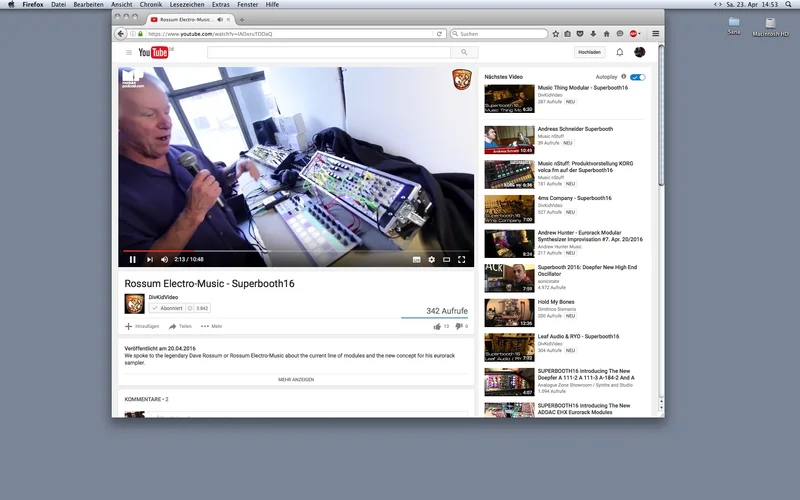View site security padlock info
The width and height of the screenshot is (800, 500).
[x=140, y=34]
